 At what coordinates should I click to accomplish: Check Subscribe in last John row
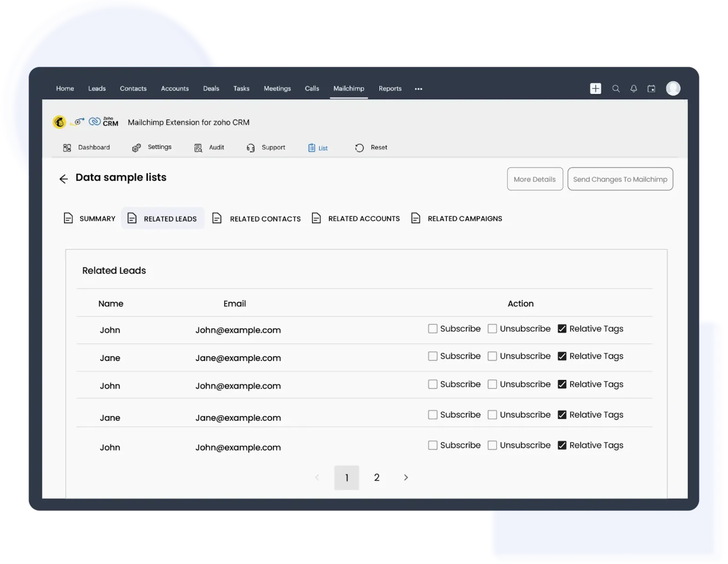pos(433,445)
